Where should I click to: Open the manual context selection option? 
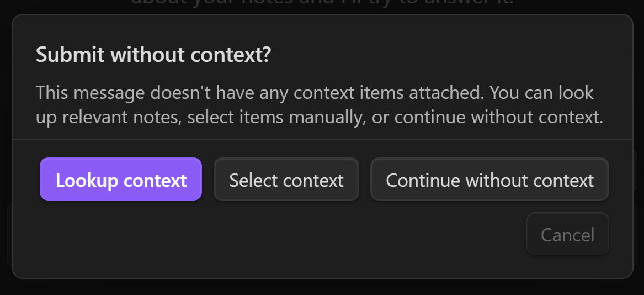tap(286, 180)
